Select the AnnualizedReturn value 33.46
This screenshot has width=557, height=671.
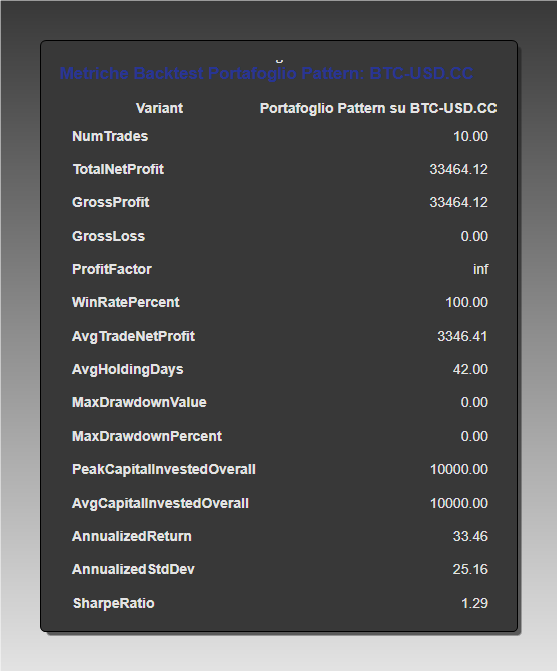(470, 536)
